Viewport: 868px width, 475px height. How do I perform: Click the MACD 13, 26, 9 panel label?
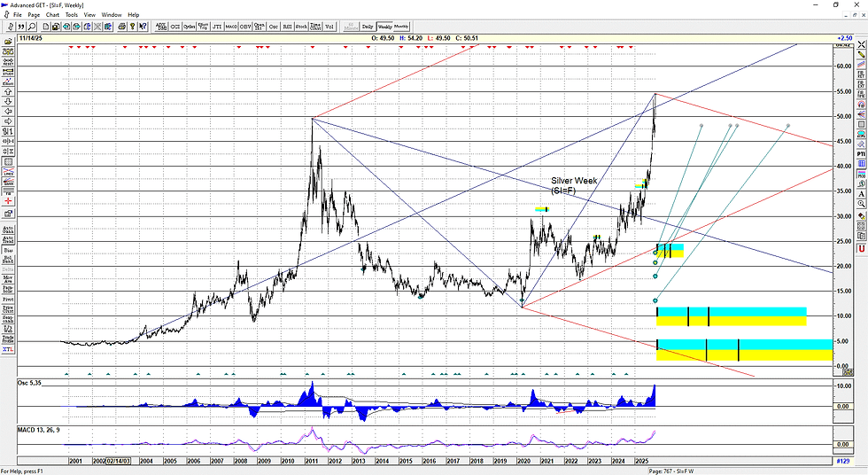[39, 430]
